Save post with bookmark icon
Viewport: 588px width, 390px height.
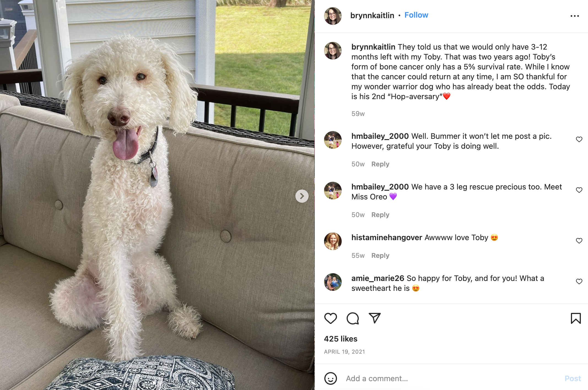coord(576,318)
